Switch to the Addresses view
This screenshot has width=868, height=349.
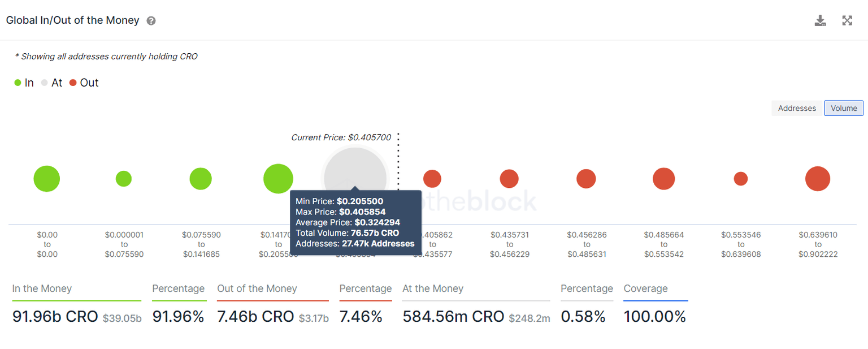pyautogui.click(x=797, y=108)
